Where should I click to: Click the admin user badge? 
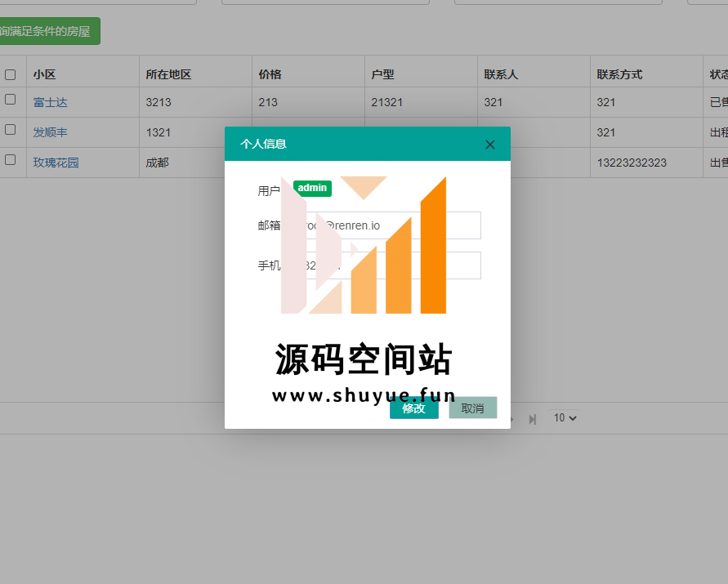tap(312, 188)
